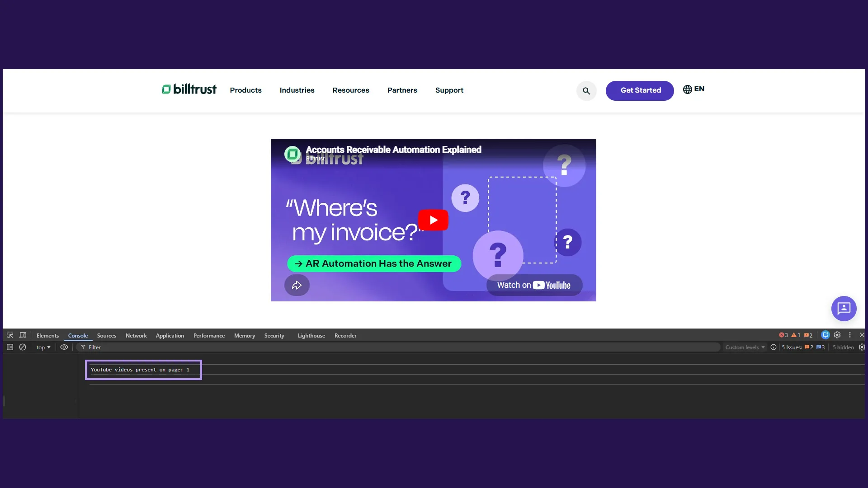This screenshot has width=868, height=488.
Task: Click the Billtrust channel avatar on video
Action: pos(292,154)
